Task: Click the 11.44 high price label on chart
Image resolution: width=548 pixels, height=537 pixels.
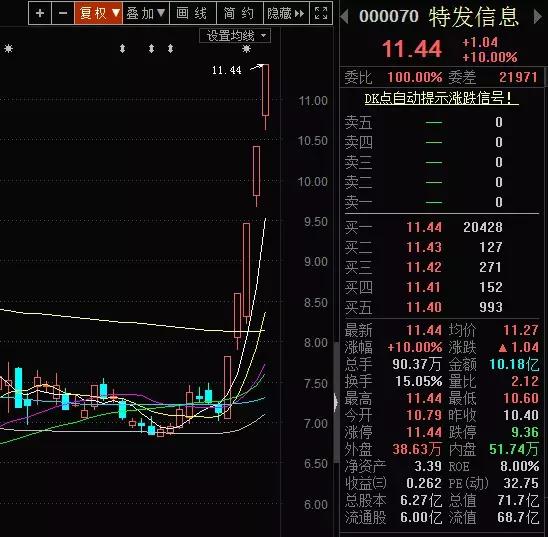Action: tap(226, 71)
